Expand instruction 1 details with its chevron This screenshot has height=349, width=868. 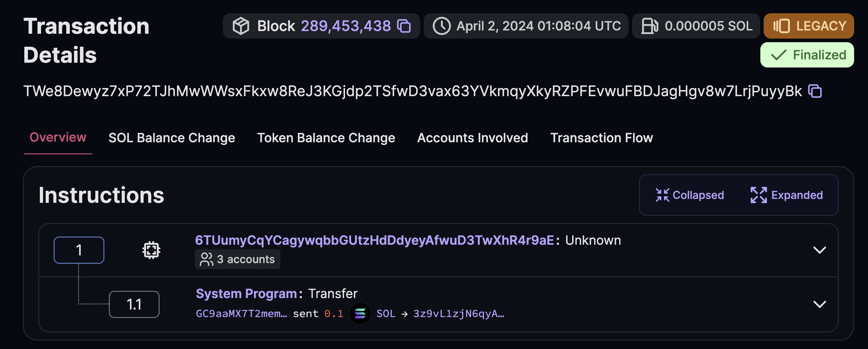coord(820,250)
